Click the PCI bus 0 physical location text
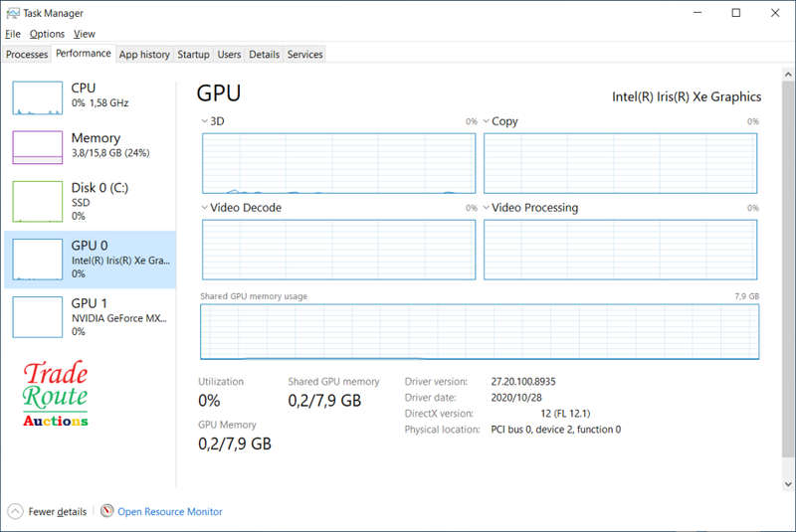Viewport: 796px width, 532px height. [556, 430]
